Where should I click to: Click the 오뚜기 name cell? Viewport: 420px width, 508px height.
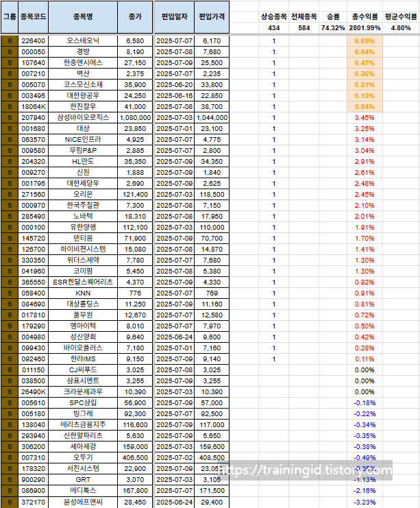click(83, 458)
